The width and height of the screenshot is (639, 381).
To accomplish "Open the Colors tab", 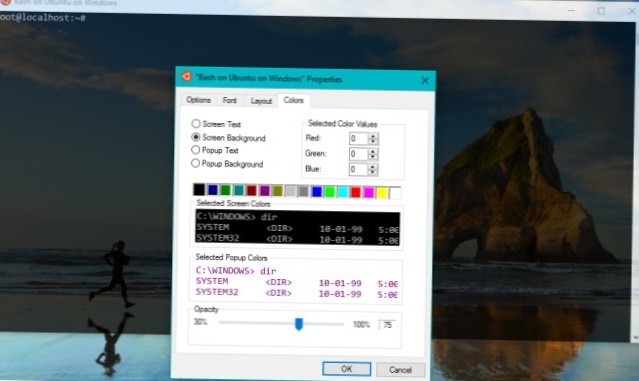I will click(294, 100).
